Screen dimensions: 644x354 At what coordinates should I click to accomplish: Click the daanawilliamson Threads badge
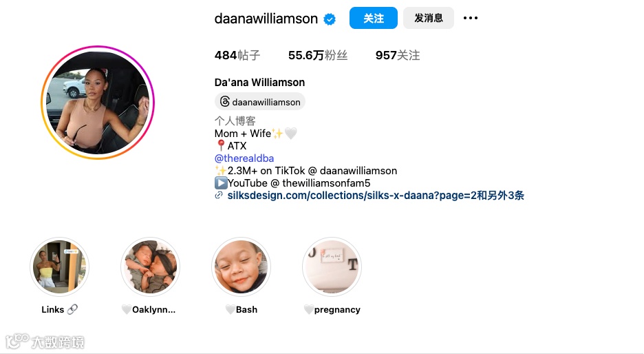click(260, 101)
